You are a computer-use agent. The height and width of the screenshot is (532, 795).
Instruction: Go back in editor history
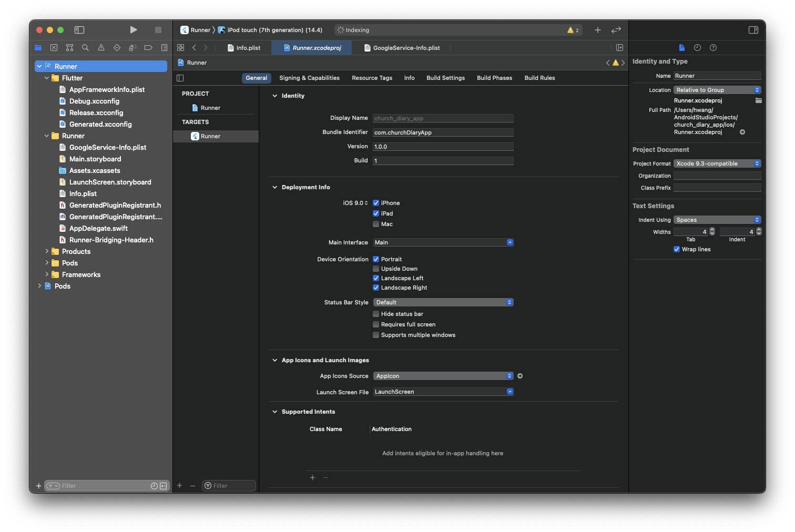click(194, 48)
